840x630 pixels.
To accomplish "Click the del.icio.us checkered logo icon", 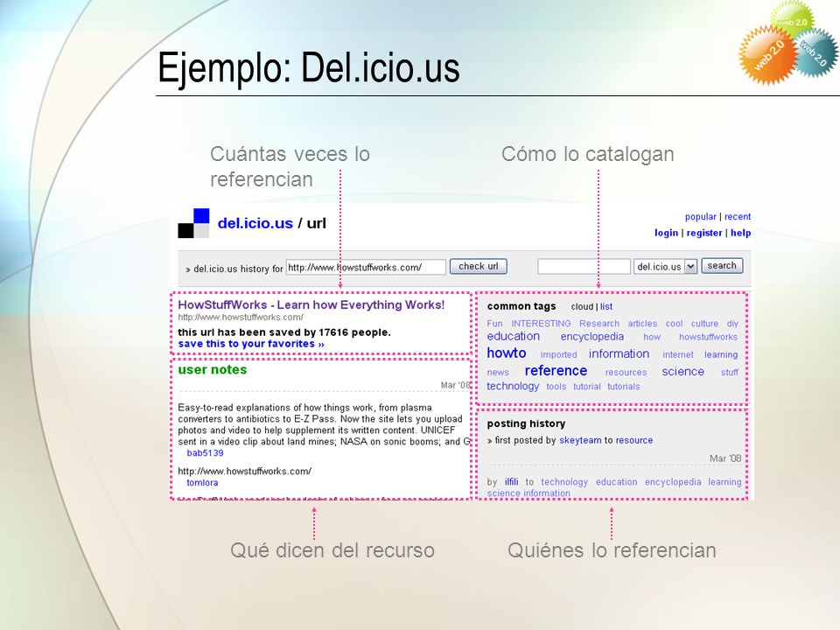I will pyautogui.click(x=193, y=223).
